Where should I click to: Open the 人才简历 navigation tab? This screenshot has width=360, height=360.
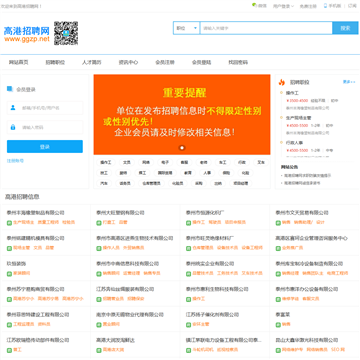pyautogui.click(x=92, y=62)
